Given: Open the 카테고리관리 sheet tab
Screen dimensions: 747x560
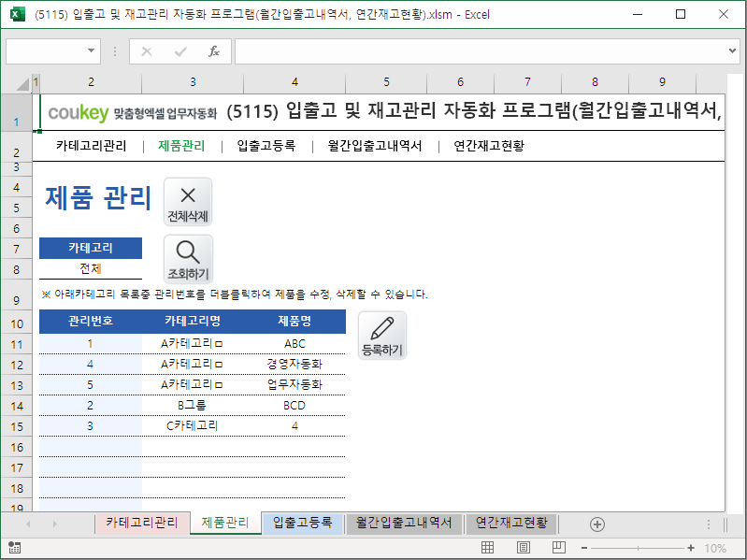Looking at the screenshot, I should 142,523.
